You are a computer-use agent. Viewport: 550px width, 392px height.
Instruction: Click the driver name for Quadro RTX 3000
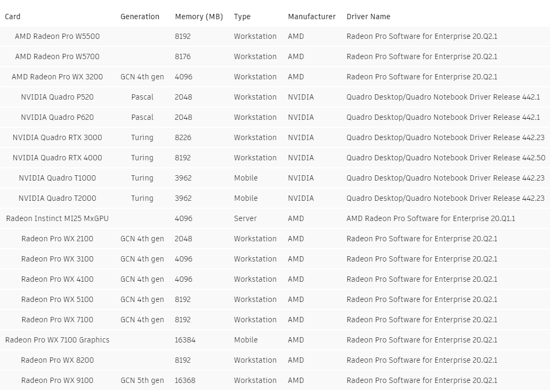(446, 137)
